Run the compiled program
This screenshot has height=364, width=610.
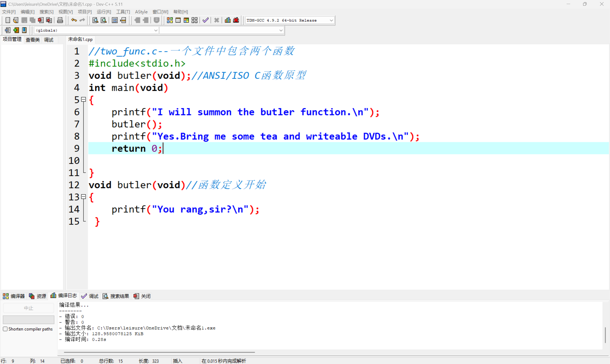(x=178, y=20)
